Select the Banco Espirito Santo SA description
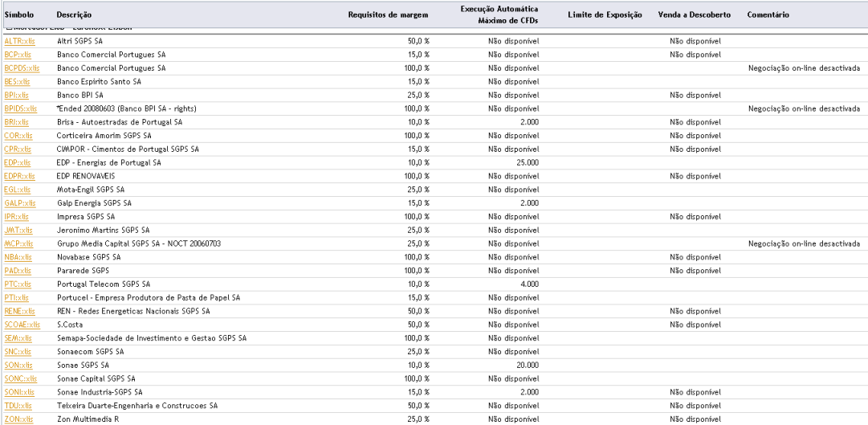This screenshot has width=868, height=425. pyautogui.click(x=99, y=81)
